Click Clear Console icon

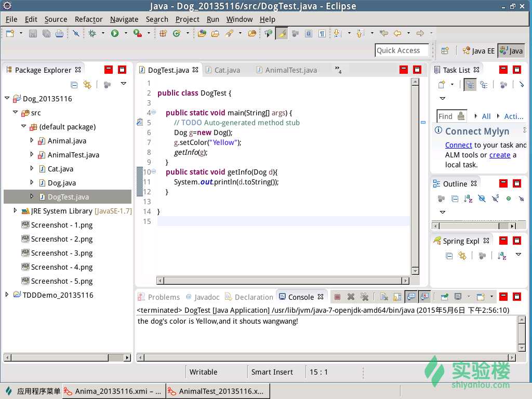point(384,297)
